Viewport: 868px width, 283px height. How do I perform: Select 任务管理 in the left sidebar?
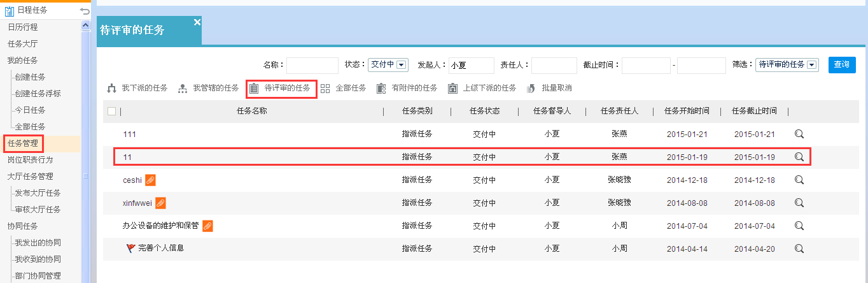(x=22, y=143)
